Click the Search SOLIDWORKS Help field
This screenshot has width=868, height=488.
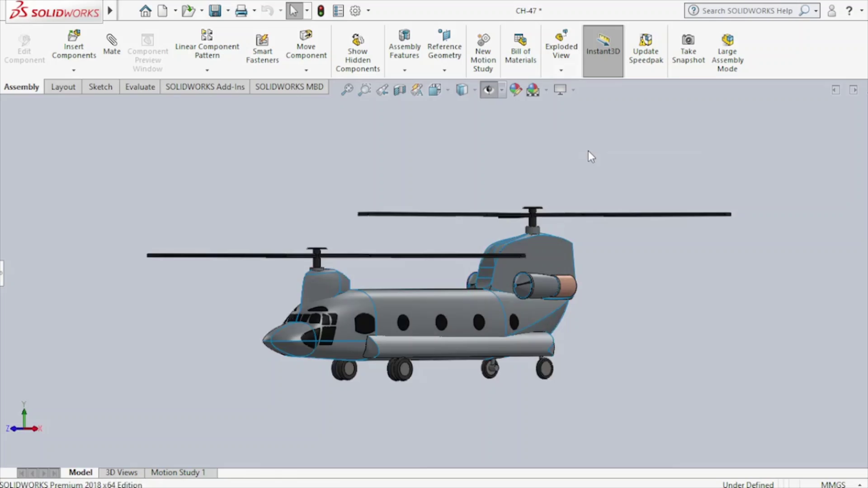(747, 11)
